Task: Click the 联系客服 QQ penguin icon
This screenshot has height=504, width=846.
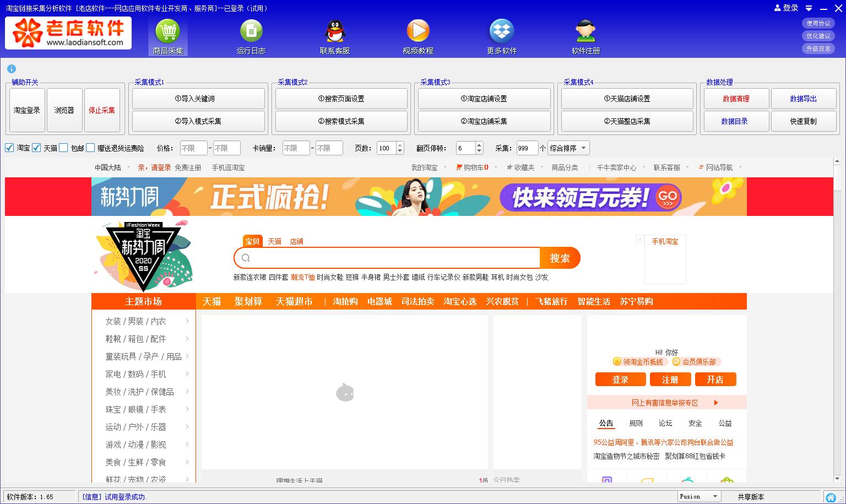Action: pos(335,31)
